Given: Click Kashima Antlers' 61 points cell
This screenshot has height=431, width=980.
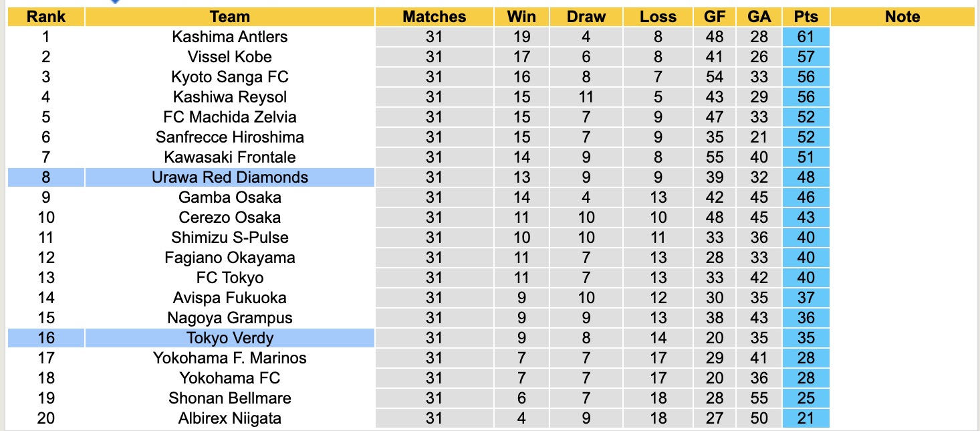Looking at the screenshot, I should (806, 37).
